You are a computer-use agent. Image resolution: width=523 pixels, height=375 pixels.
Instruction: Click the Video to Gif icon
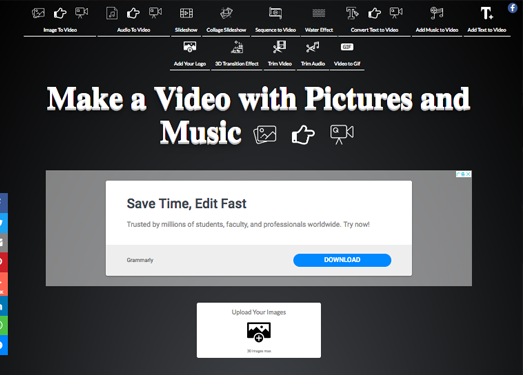pos(347,47)
